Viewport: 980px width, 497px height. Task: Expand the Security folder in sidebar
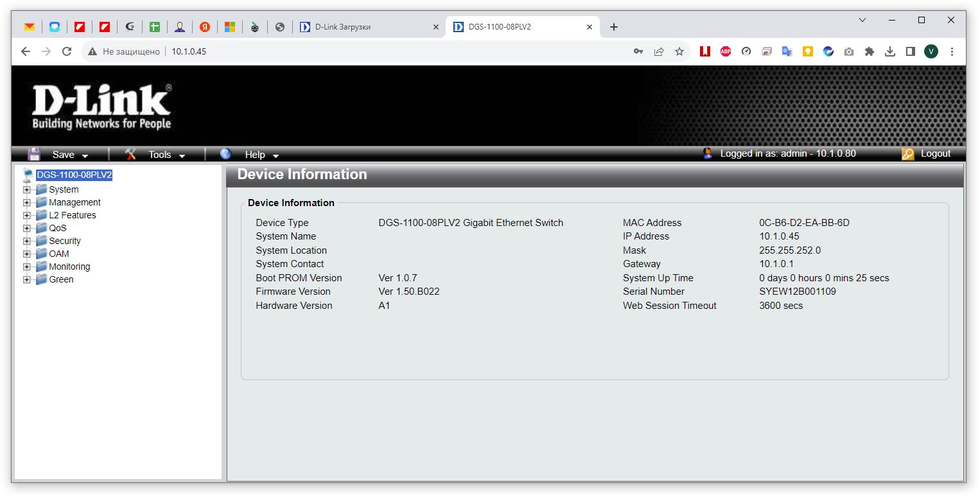(x=26, y=241)
